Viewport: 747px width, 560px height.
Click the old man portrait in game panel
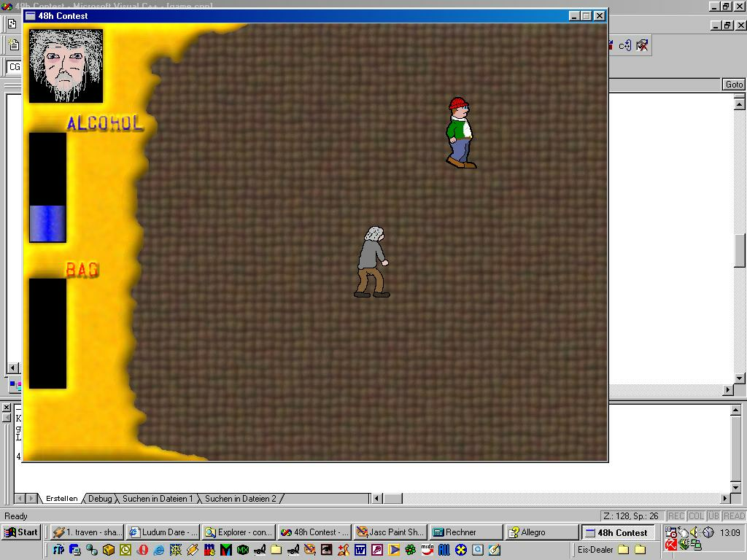[66, 66]
